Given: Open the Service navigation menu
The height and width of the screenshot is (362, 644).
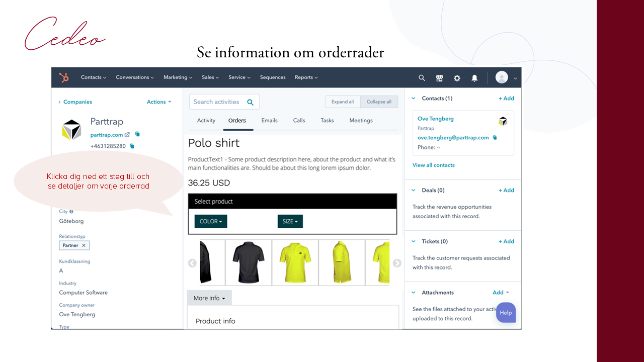Looking at the screenshot, I should click(x=239, y=77).
